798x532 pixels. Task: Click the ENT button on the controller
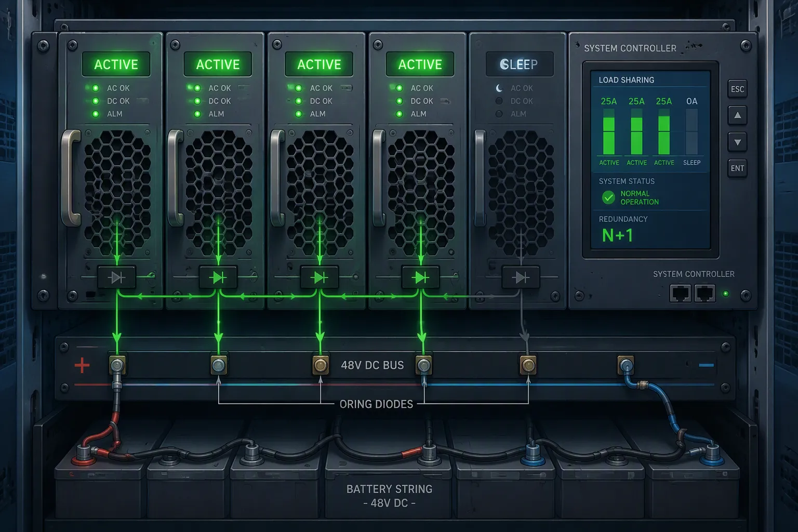[x=737, y=168]
